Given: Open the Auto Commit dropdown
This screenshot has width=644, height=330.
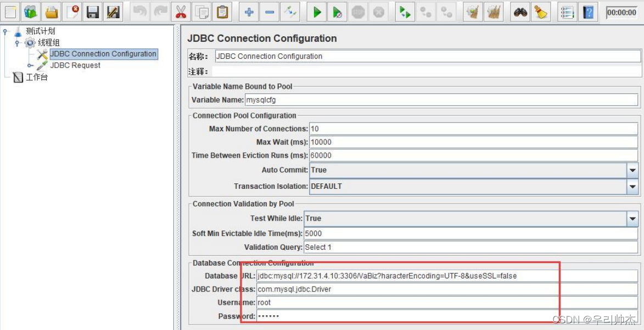Looking at the screenshot, I should (632, 170).
